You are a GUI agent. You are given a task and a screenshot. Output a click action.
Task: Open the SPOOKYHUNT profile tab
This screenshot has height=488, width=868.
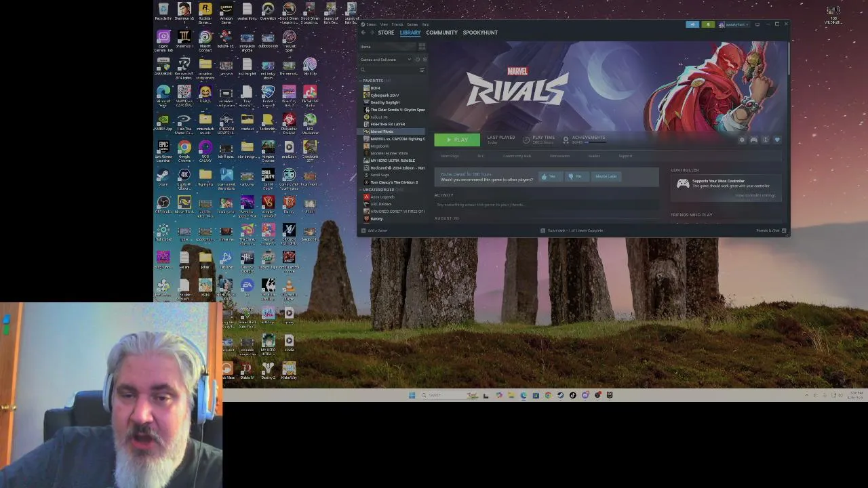480,33
